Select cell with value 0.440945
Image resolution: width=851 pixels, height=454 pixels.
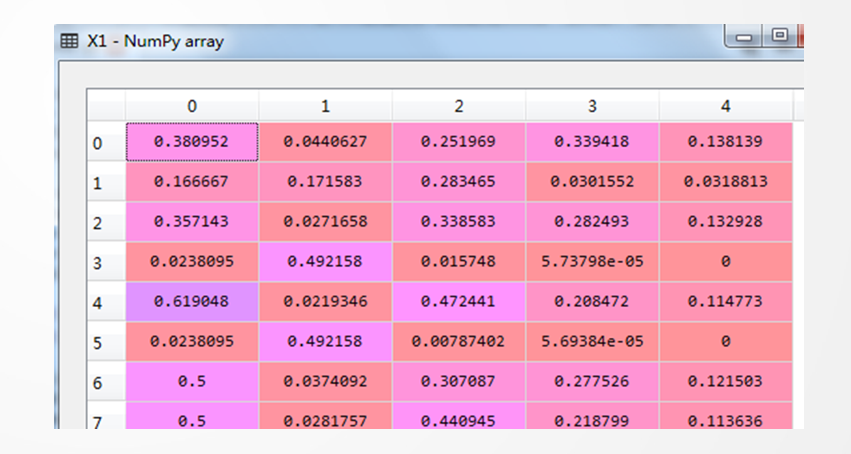pyautogui.click(x=459, y=416)
